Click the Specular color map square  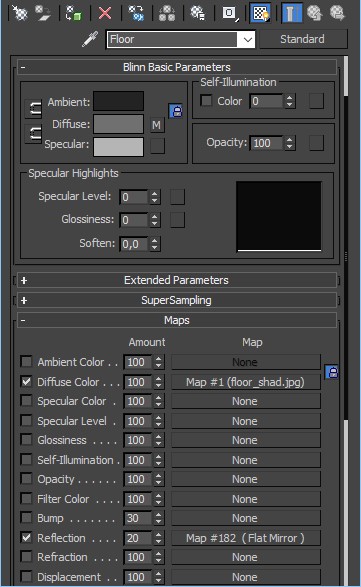pos(157,146)
